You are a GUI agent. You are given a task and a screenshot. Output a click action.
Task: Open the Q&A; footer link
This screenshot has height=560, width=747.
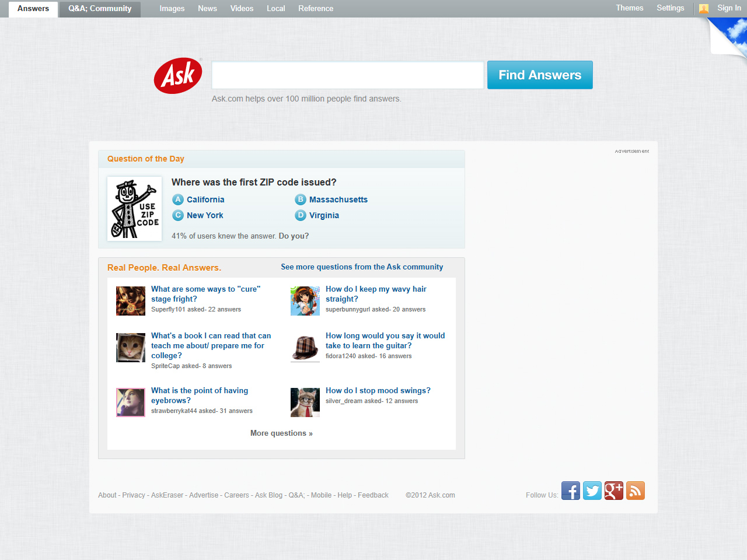[x=296, y=495]
